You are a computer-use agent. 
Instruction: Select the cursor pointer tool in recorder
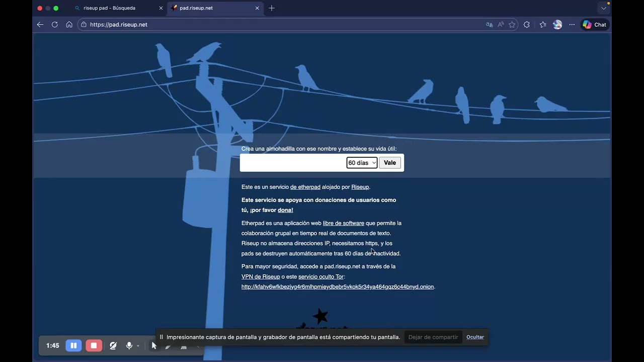pos(154,345)
